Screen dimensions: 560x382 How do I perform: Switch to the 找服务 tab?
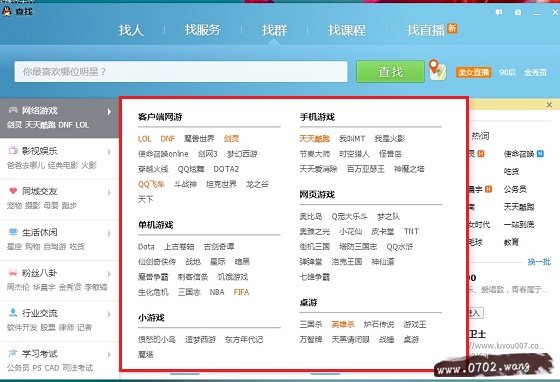202,30
